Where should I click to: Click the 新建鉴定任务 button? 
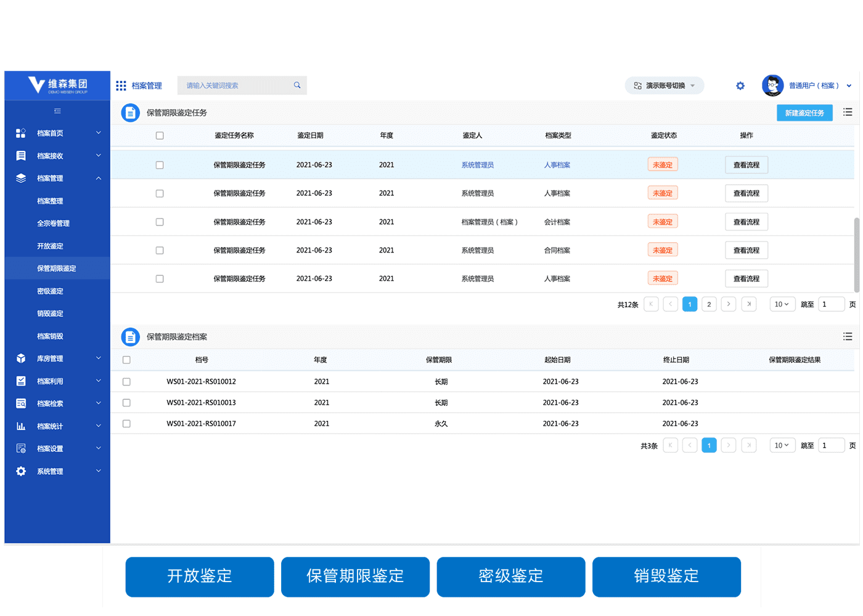804,113
